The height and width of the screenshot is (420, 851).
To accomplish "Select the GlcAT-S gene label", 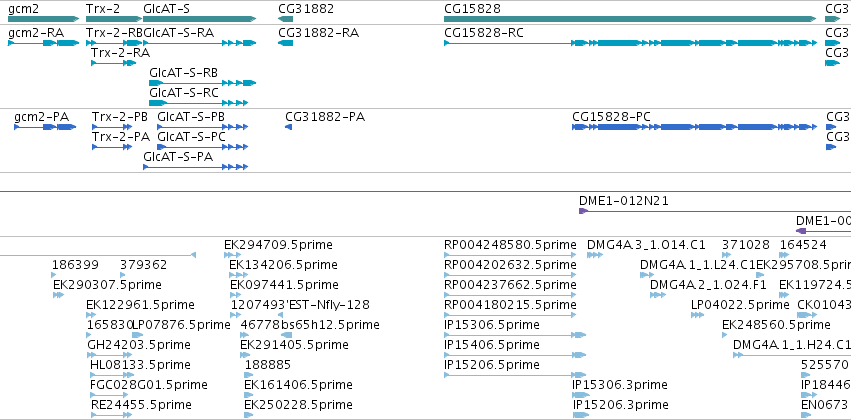I will tap(167, 9).
